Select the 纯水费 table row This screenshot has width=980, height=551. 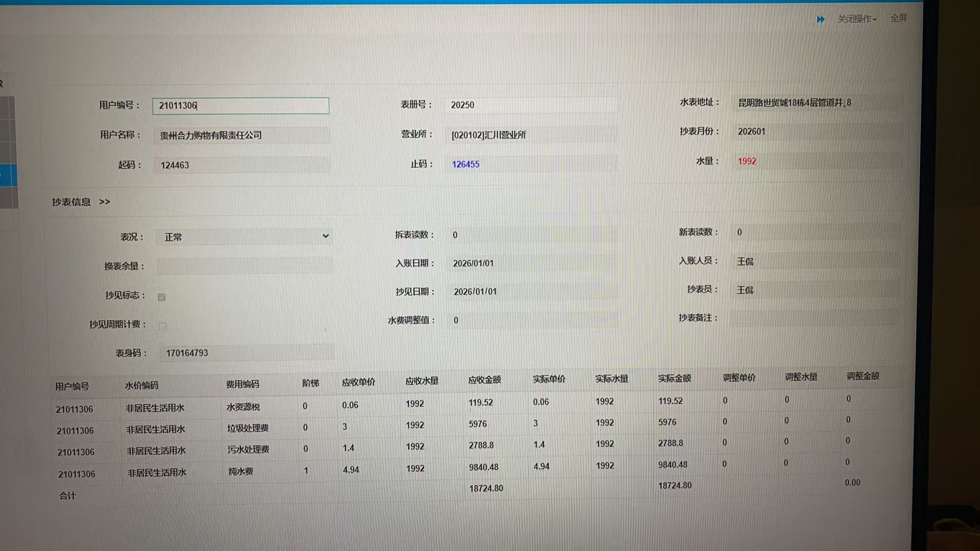pyautogui.click(x=240, y=471)
